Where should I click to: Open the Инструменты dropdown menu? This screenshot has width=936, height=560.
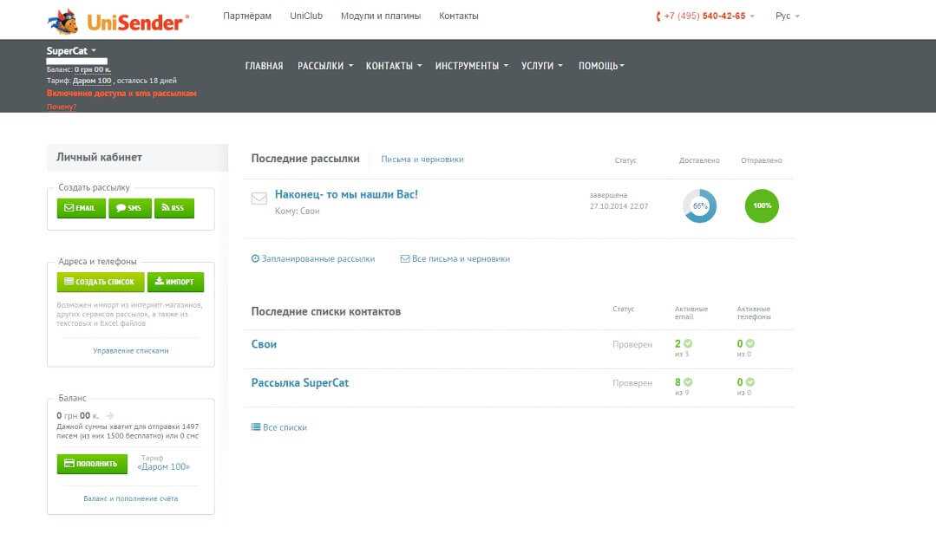coord(472,66)
